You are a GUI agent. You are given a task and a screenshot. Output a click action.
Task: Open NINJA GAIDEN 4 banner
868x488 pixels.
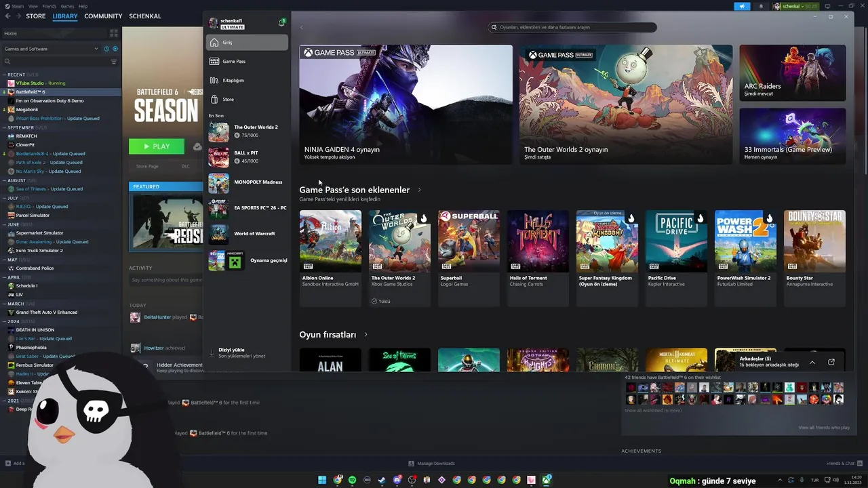[406, 104]
